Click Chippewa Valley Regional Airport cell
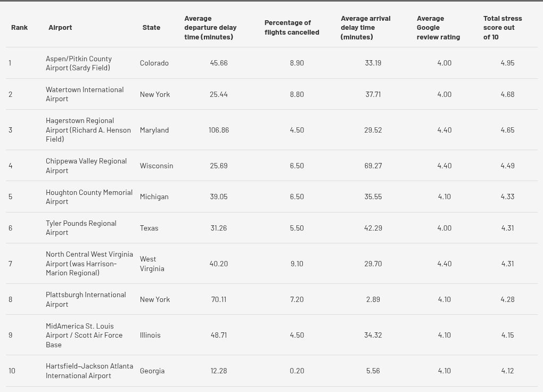 [x=86, y=166]
